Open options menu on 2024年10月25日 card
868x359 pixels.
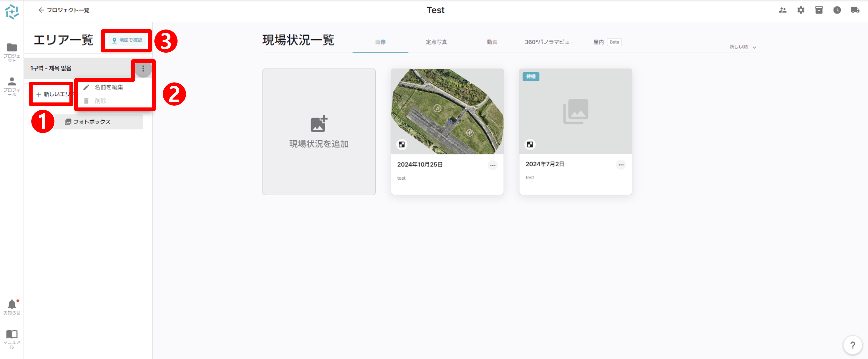(x=493, y=165)
